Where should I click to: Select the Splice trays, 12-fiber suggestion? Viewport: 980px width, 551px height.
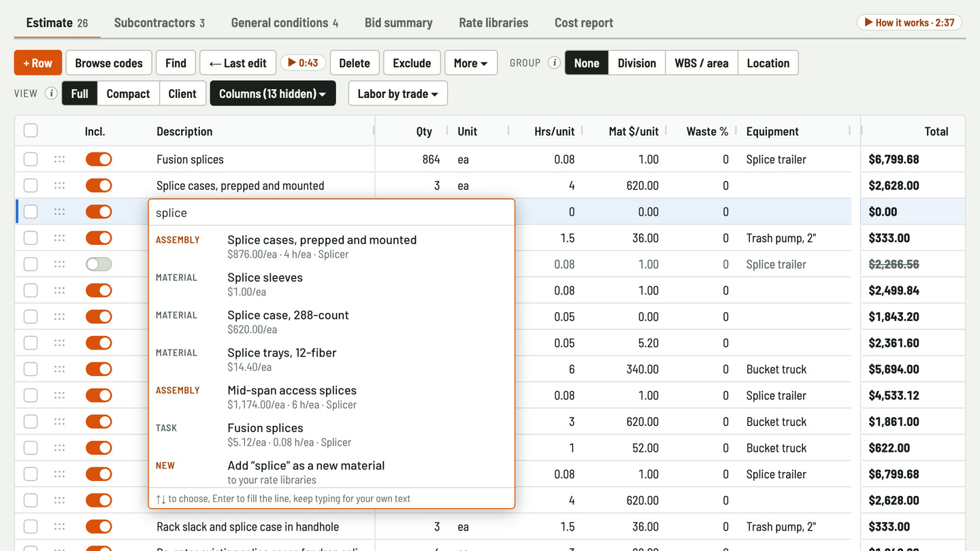tap(331, 359)
